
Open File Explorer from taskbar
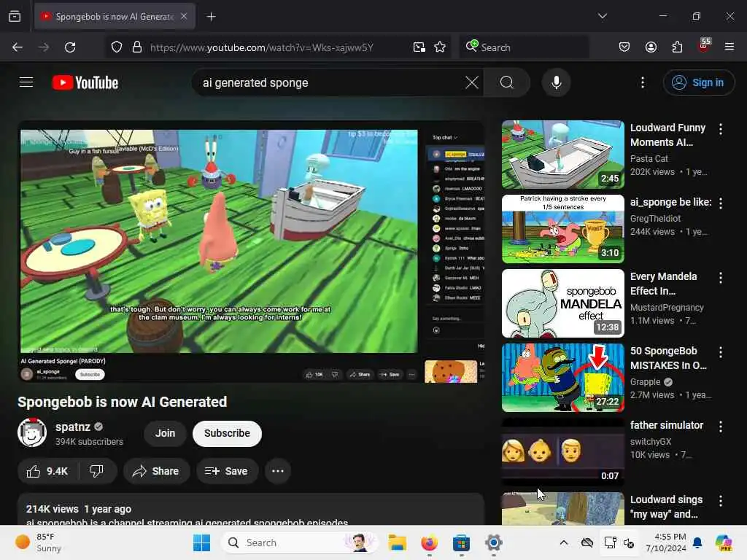click(397, 542)
